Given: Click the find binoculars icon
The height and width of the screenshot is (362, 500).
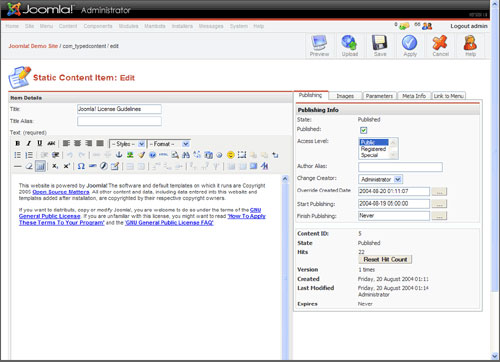Looking at the screenshot, I should coord(186,155).
